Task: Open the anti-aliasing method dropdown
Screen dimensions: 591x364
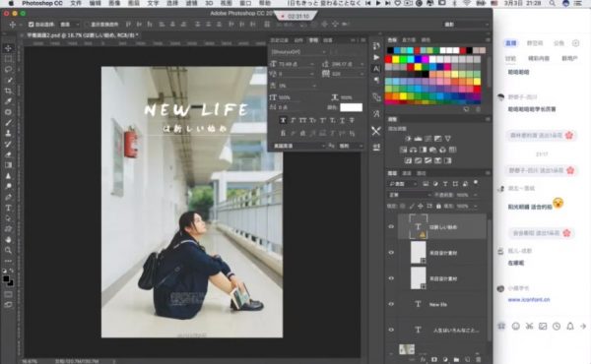Action: click(x=352, y=146)
